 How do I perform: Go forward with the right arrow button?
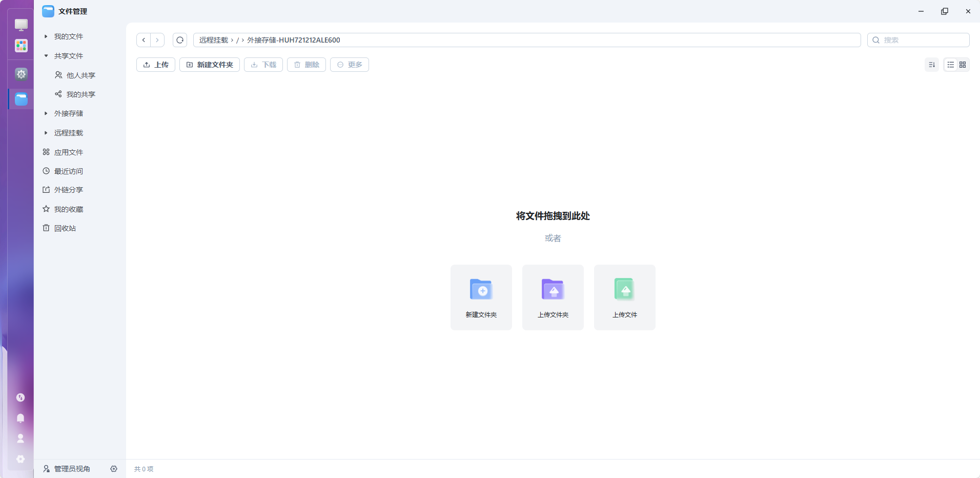click(x=157, y=40)
